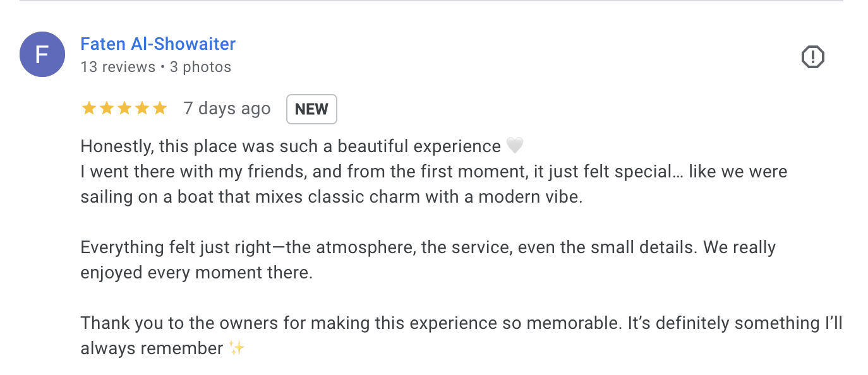Click the '13 reviews' text

tap(118, 67)
